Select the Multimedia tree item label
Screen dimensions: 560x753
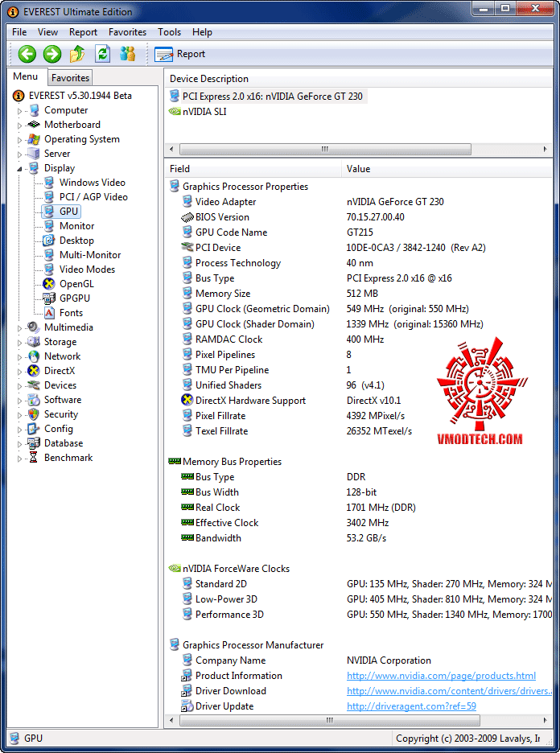(x=68, y=327)
